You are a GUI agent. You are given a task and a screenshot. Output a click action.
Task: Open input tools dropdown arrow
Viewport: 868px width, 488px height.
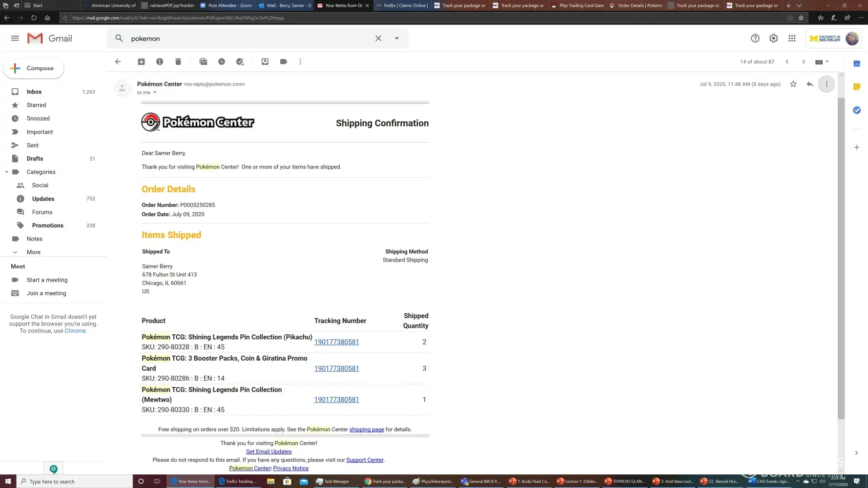tap(827, 61)
